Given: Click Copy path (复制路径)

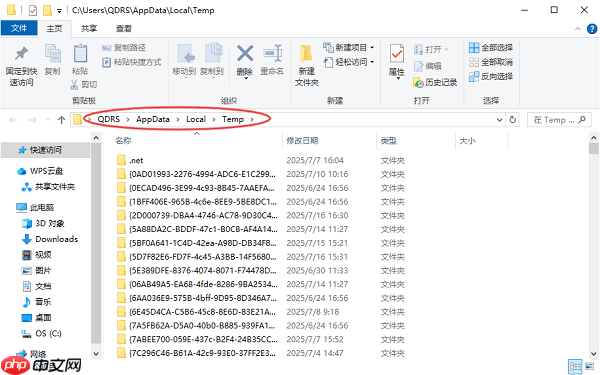Looking at the screenshot, I should (124, 48).
